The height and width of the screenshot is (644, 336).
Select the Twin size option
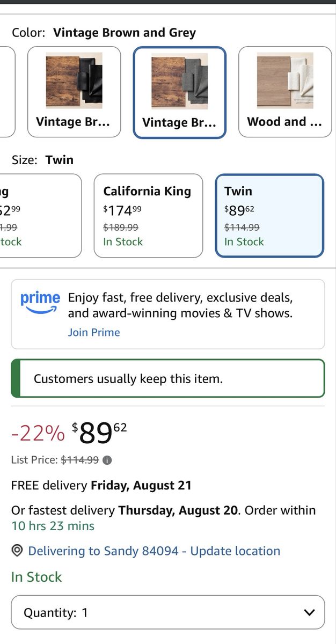point(269,216)
